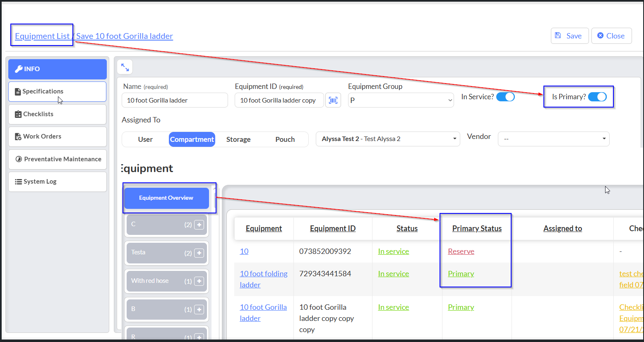Go to Equipment List breadcrumb link

(42, 36)
